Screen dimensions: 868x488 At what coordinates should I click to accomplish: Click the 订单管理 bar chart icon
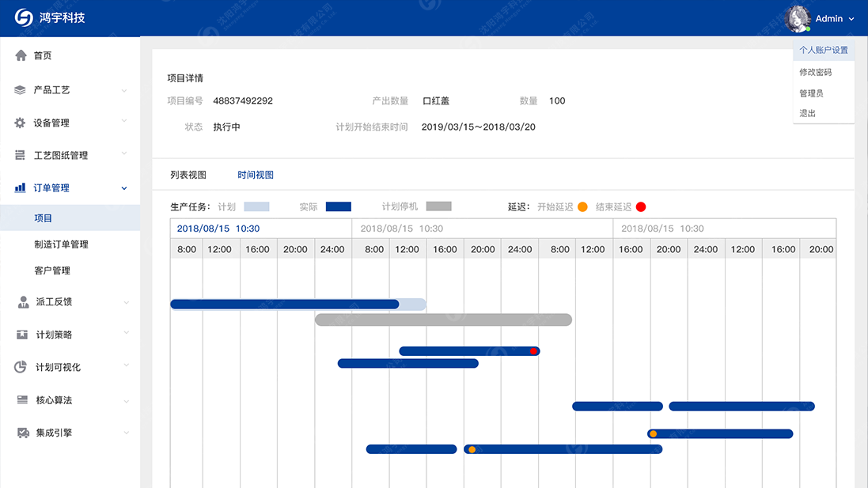click(x=21, y=188)
